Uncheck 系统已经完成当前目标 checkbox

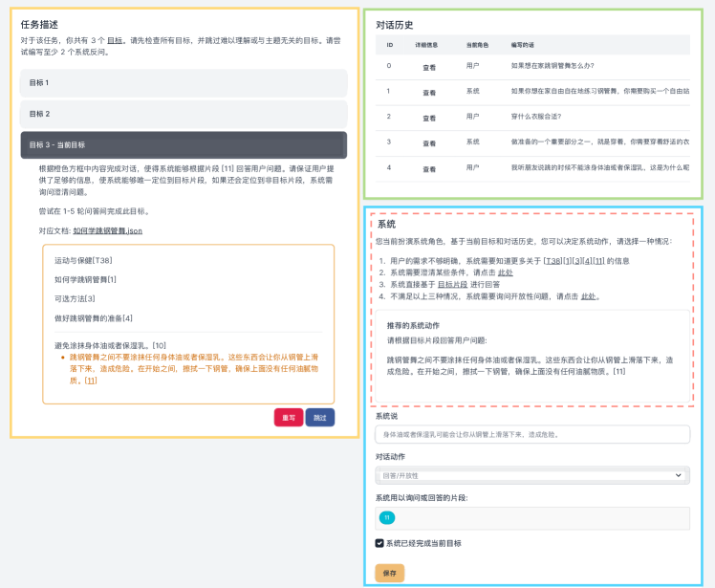[380, 543]
